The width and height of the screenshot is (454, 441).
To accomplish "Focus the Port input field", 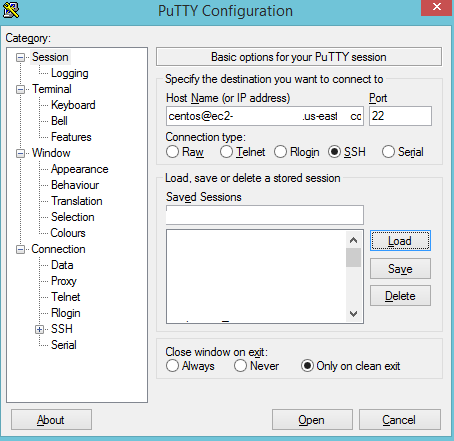I will pyautogui.click(x=400, y=116).
